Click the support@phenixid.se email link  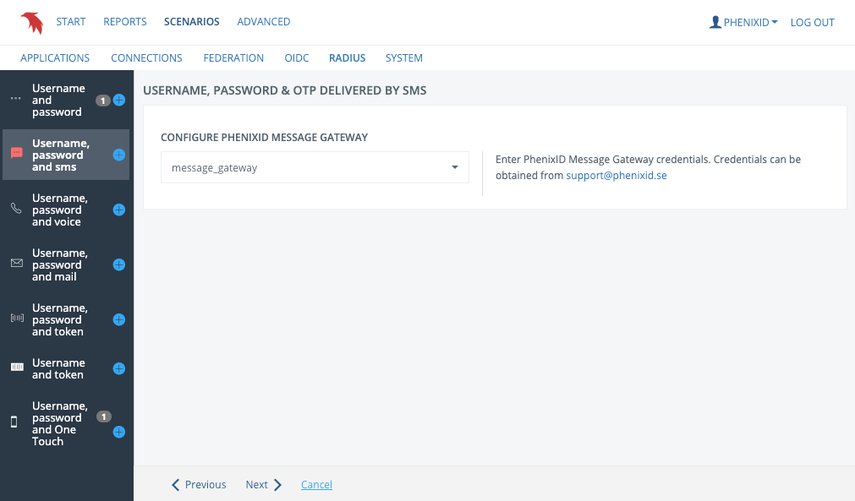(616, 176)
